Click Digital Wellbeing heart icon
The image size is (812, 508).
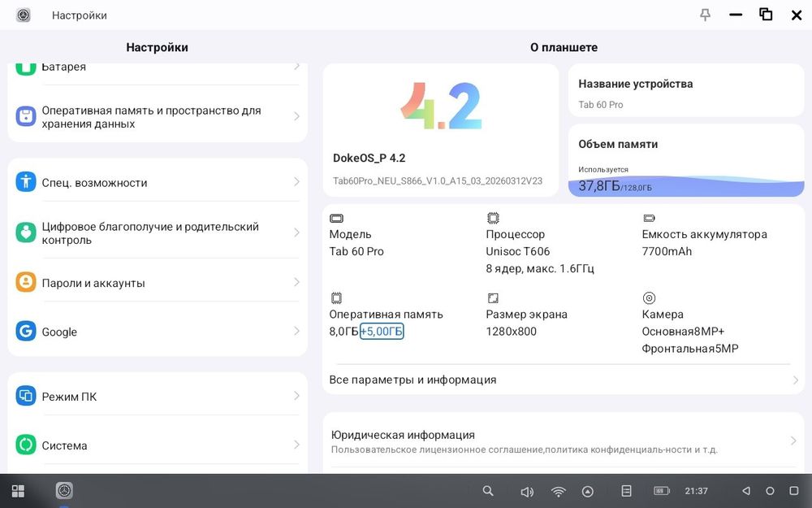(25, 232)
